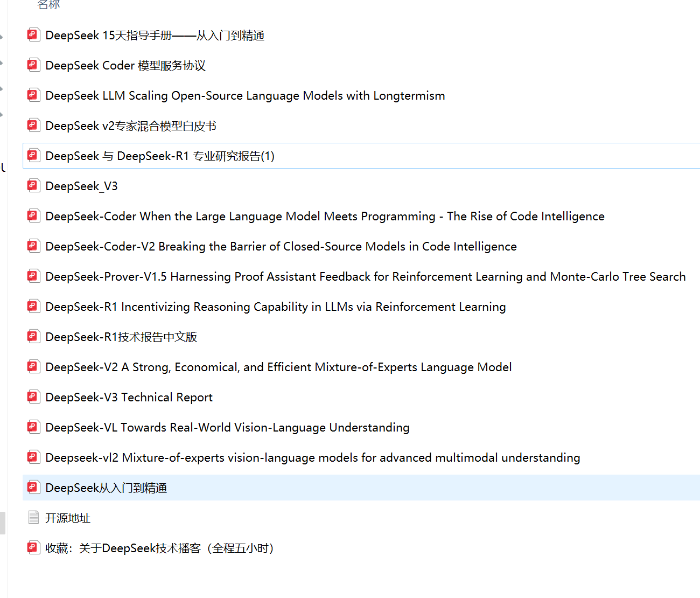
Task: Click PDF icon next to DeepSeek Coder 模型服务协议
Action: 33,65
